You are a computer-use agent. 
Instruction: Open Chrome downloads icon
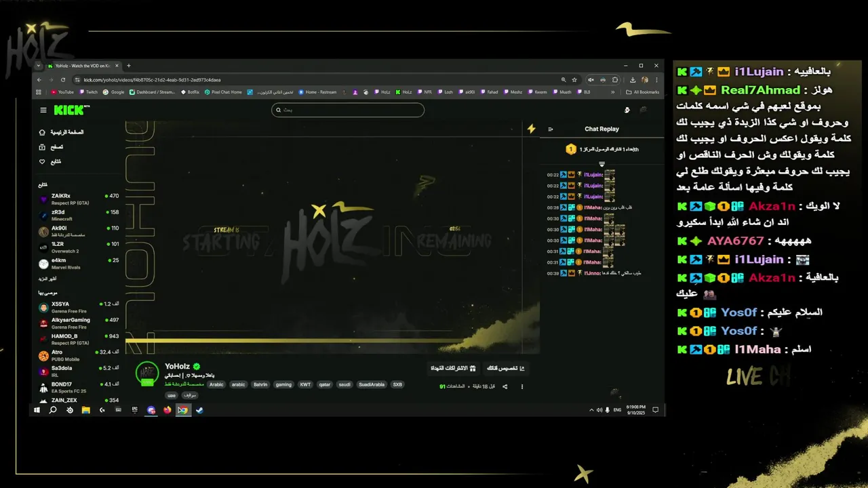[x=633, y=79]
